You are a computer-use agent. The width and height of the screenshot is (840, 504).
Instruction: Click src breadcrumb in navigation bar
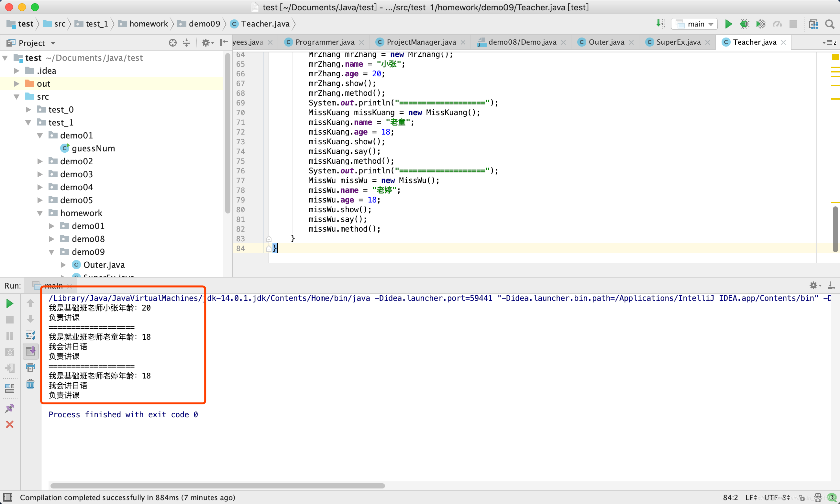tap(54, 24)
